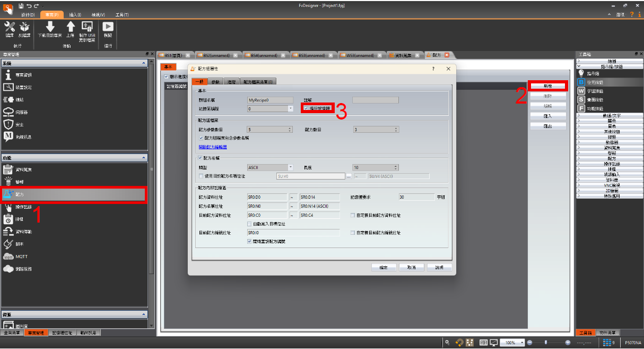Enable 自動寫入目標位址 checkbox
The height and width of the screenshot is (349, 644).
tap(250, 224)
